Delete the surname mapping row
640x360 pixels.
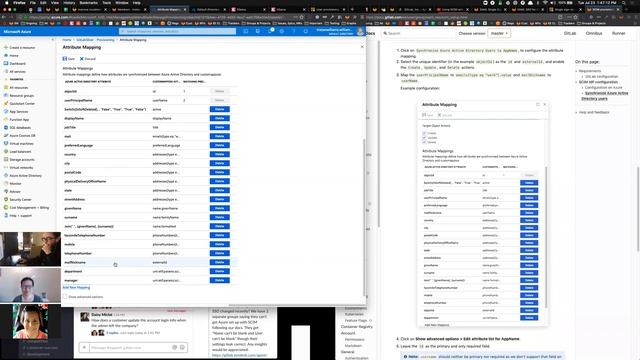point(220,217)
